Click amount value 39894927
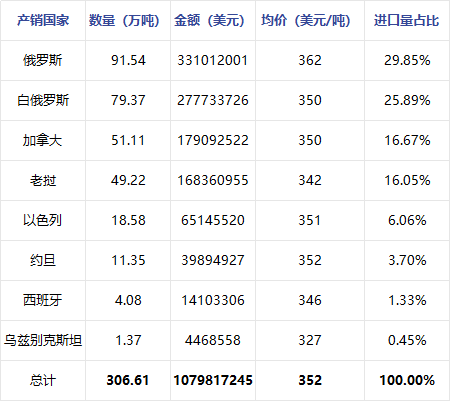This screenshot has height=401, width=450. click(213, 260)
